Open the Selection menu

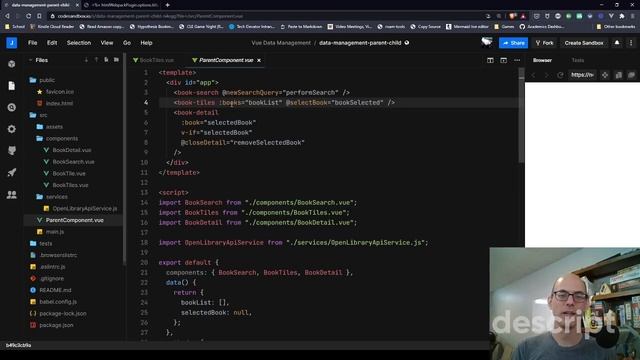pos(79,42)
